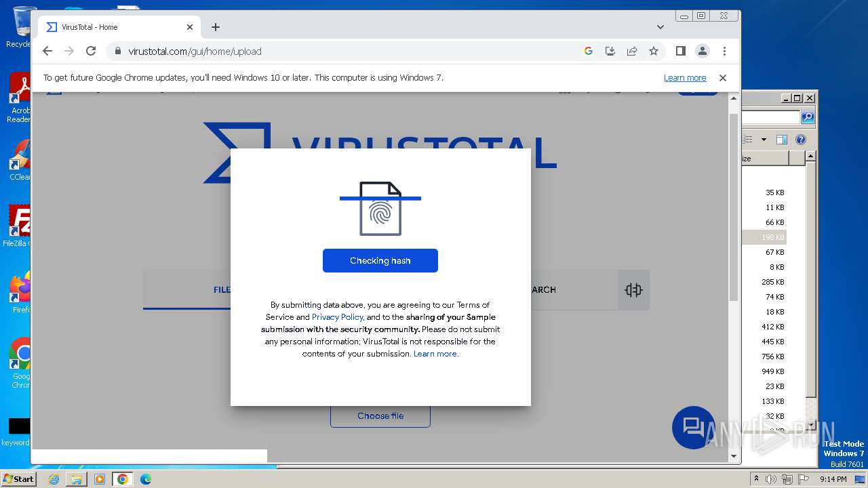This screenshot has width=868, height=488.
Task: Click the search icon in the Explorer window
Action: pos(808,117)
